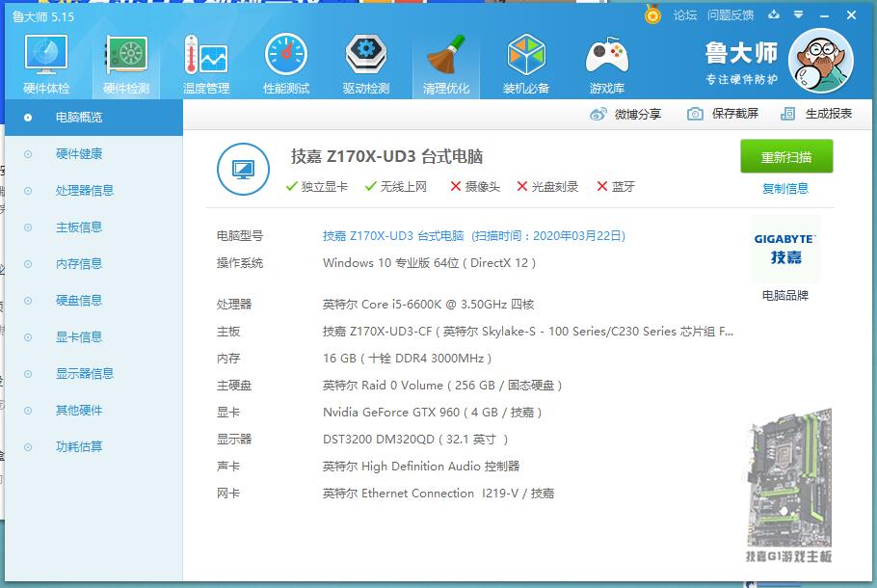The height and width of the screenshot is (588, 877).
Task: Click the 保存截屏 save screenshot icon
Action: point(717,114)
